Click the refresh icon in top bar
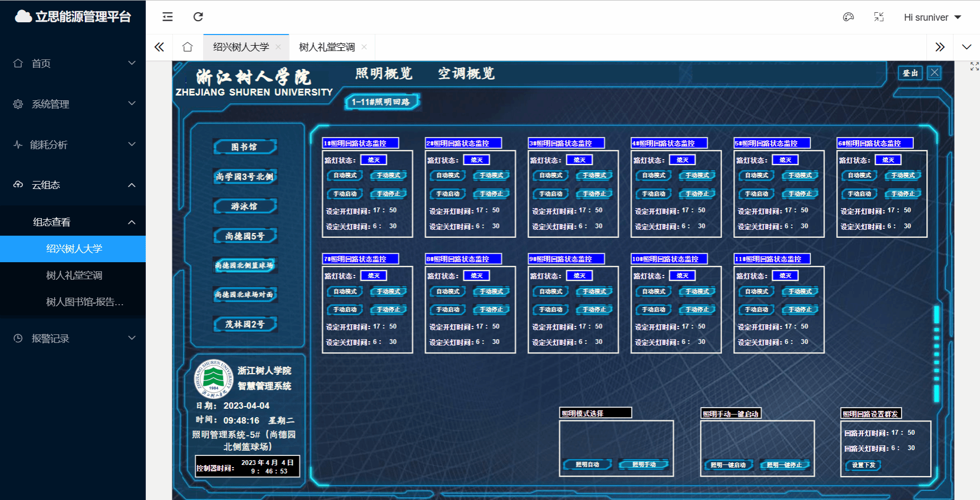The image size is (980, 500). point(198,17)
